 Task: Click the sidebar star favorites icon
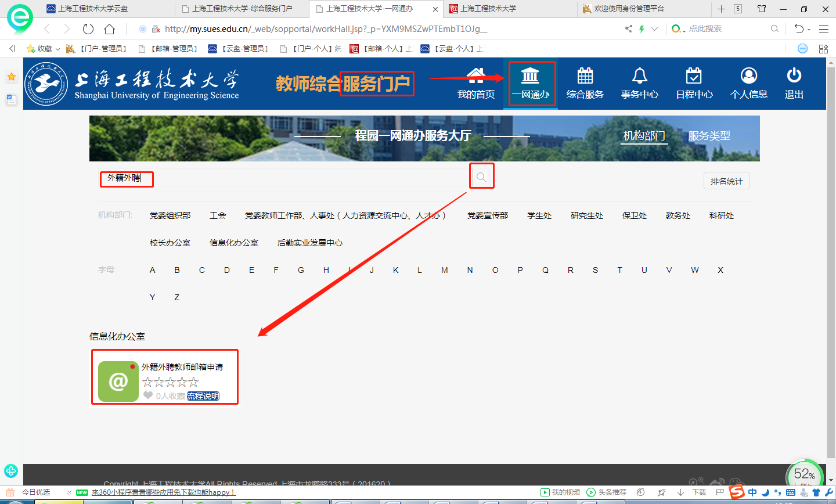click(x=11, y=77)
